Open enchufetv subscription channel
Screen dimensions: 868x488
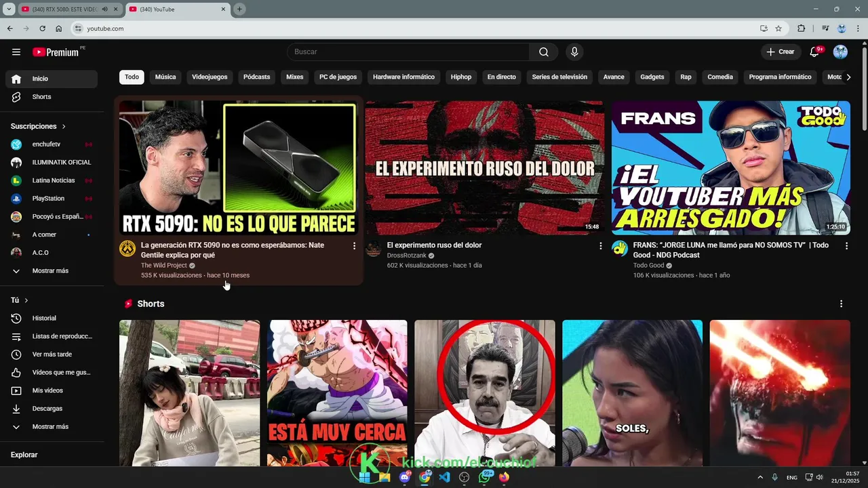point(52,144)
